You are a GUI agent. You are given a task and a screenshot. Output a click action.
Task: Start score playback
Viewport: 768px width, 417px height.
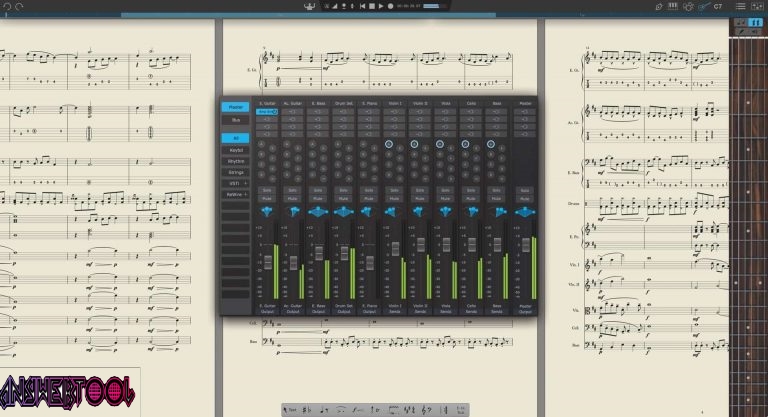(381, 6)
